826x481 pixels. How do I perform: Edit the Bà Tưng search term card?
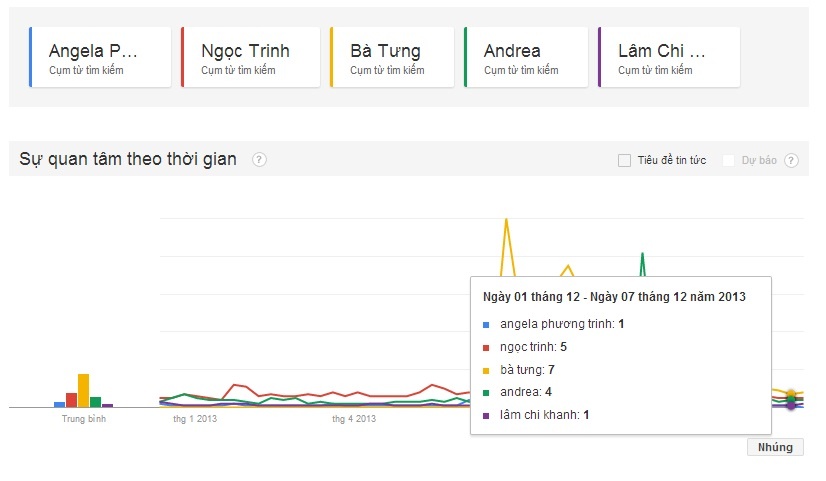[x=392, y=57]
